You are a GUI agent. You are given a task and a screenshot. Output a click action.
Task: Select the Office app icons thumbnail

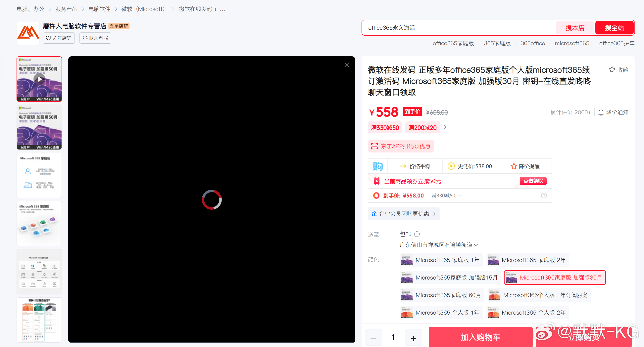pyautogui.click(x=39, y=223)
